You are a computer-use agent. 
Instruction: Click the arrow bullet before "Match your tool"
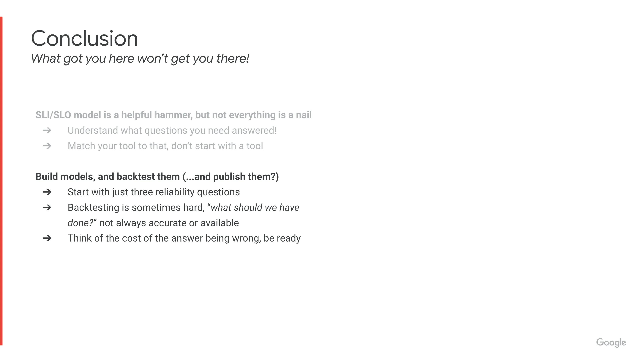[47, 146]
